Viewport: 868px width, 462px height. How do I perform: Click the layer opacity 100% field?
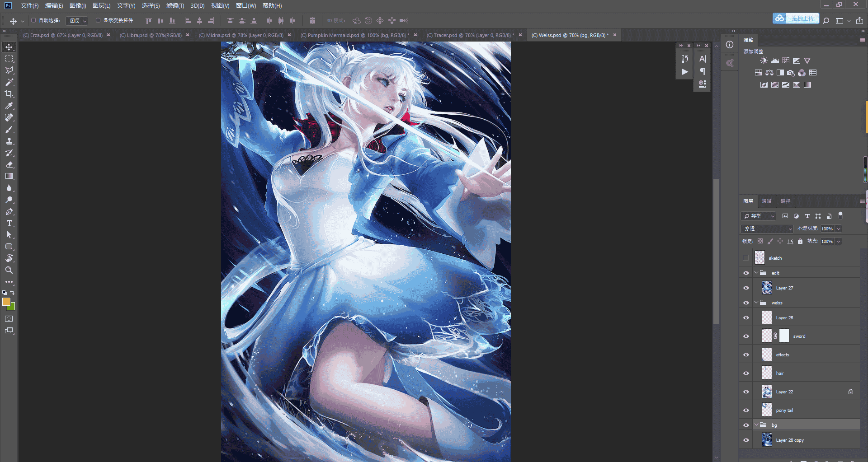click(x=827, y=229)
